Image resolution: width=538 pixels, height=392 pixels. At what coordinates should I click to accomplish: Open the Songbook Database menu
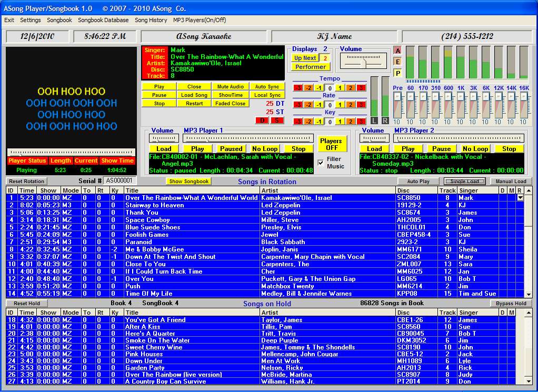(103, 20)
